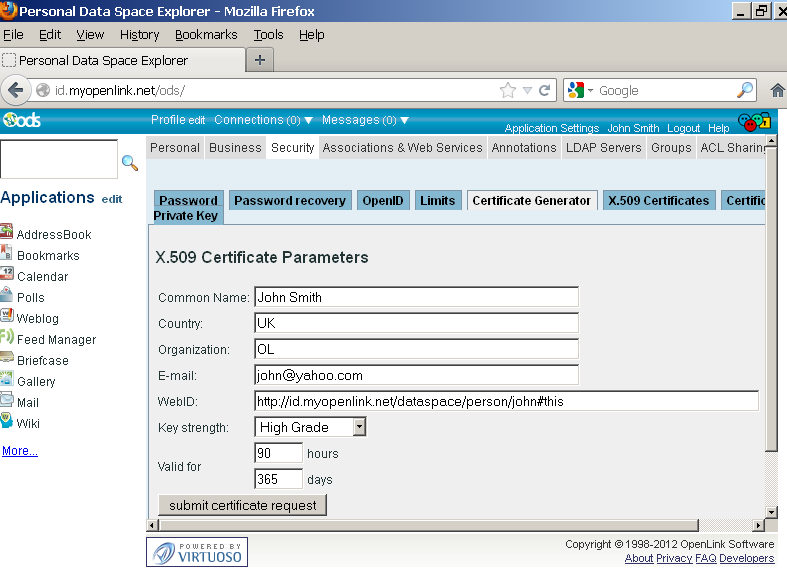Open the Bookmarks menu
The width and height of the screenshot is (787, 572).
[206, 34]
